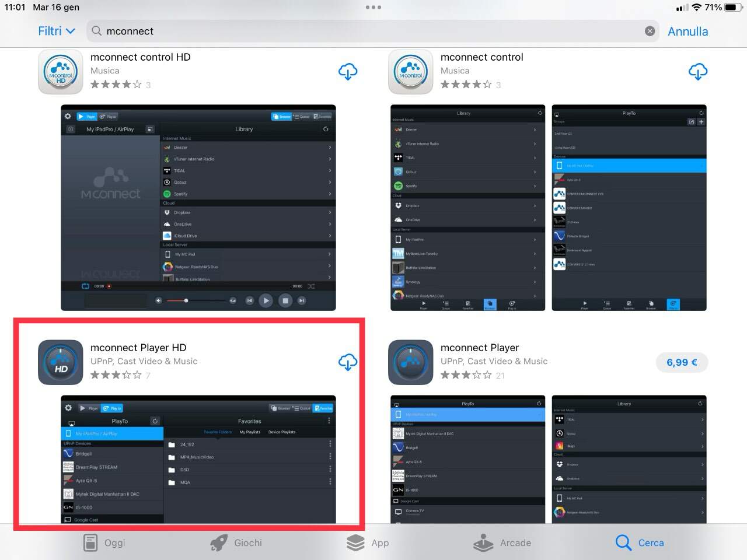The width and height of the screenshot is (747, 560).
Task: Open the mconnect control HD title
Action: [x=140, y=57]
